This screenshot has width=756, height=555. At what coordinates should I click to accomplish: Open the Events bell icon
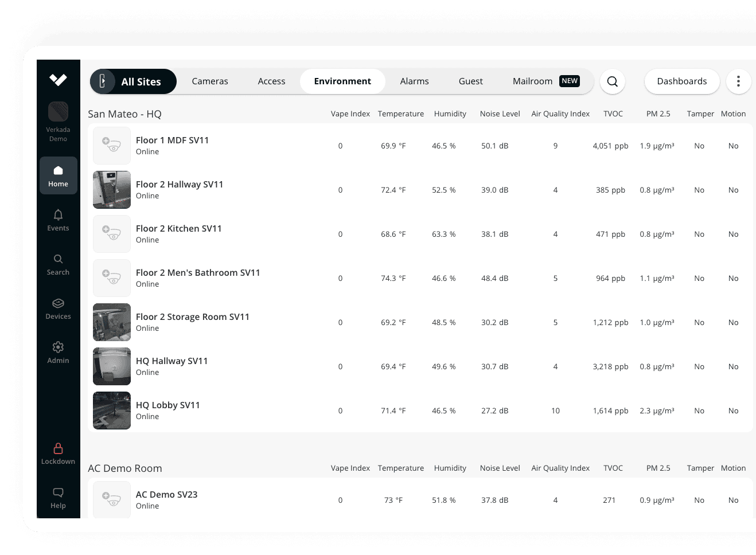pyautogui.click(x=58, y=220)
